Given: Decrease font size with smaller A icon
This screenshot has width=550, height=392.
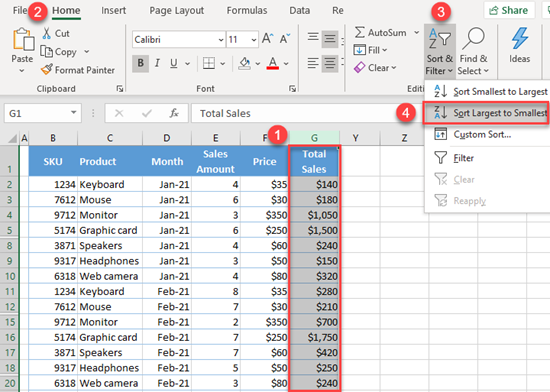Looking at the screenshot, I should (285, 39).
